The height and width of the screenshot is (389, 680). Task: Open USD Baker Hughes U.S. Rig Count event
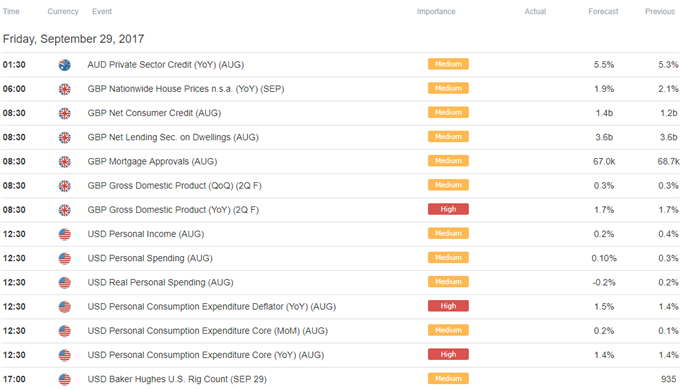pyautogui.click(x=177, y=379)
